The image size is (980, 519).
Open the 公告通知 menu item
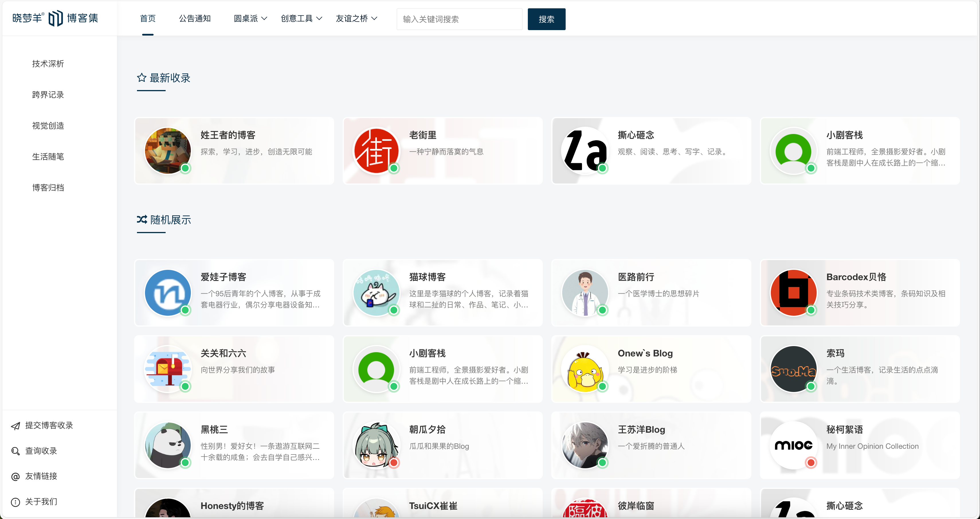click(194, 18)
